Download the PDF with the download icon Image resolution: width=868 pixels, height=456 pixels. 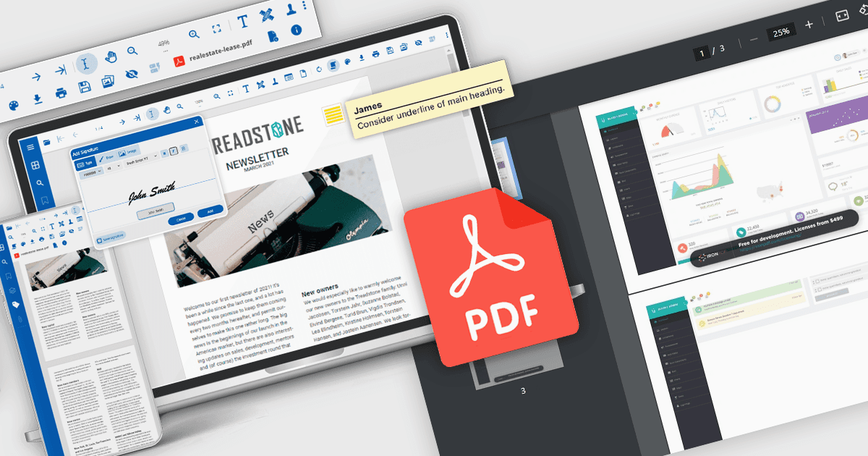38,99
